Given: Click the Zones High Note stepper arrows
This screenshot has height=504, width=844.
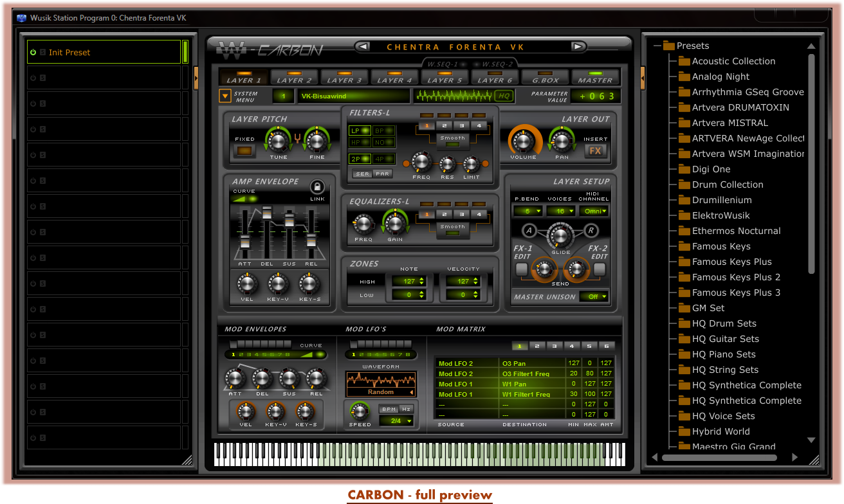Looking at the screenshot, I should coord(421,281).
